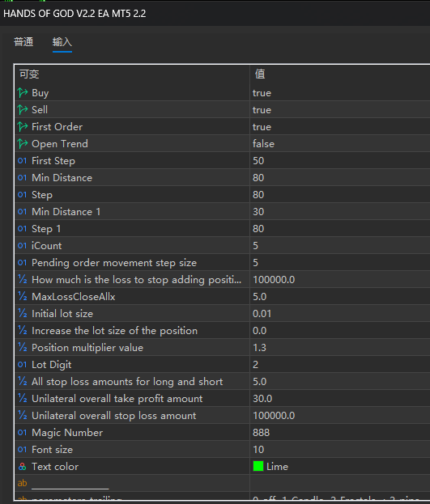Click the boolean icon beside Open Trend
This screenshot has width=430, height=504.
point(23,144)
